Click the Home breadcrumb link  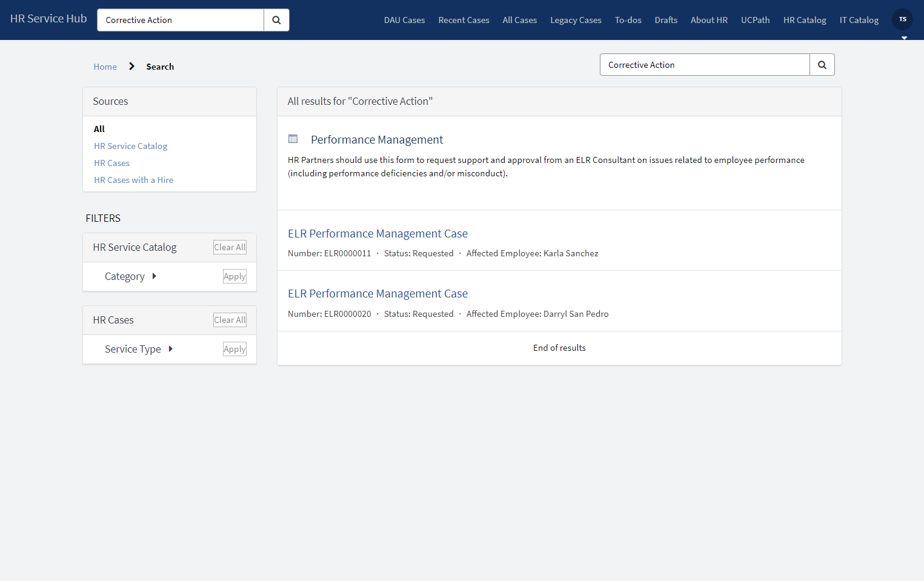105,67
